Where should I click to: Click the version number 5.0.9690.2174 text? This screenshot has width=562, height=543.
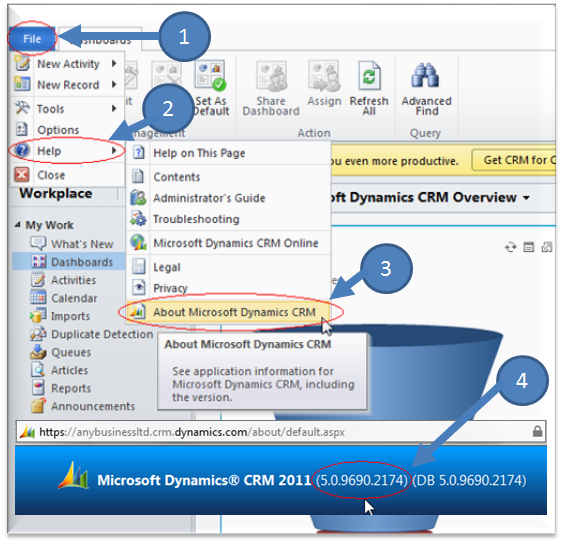point(362,480)
